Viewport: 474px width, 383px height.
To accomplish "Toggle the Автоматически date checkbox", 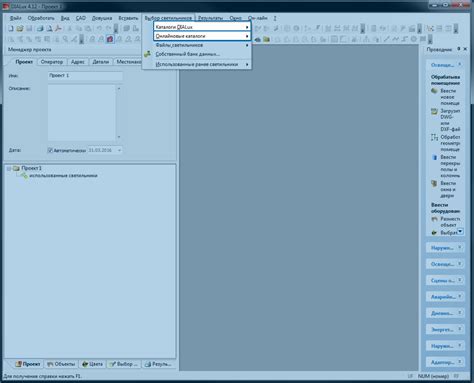I will [50, 150].
